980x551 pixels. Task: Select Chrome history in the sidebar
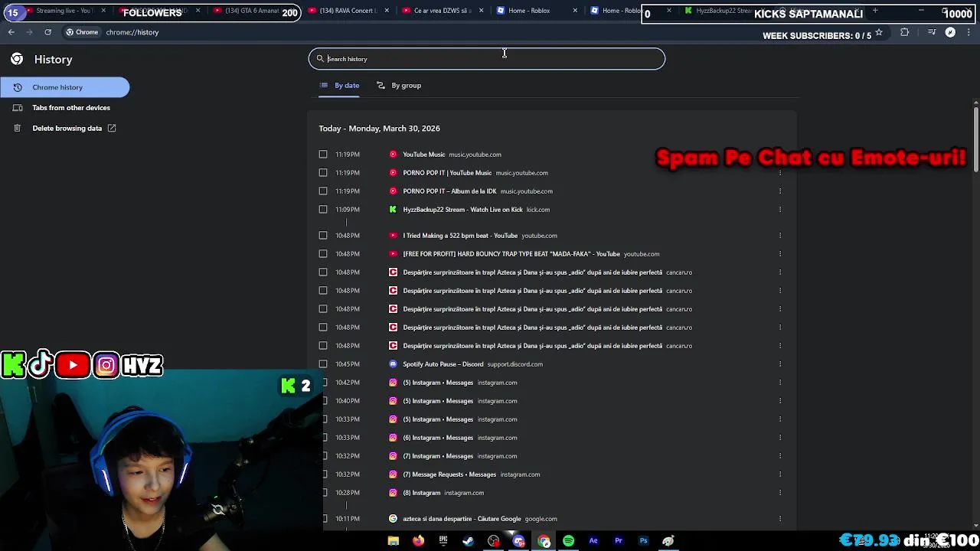(64, 87)
